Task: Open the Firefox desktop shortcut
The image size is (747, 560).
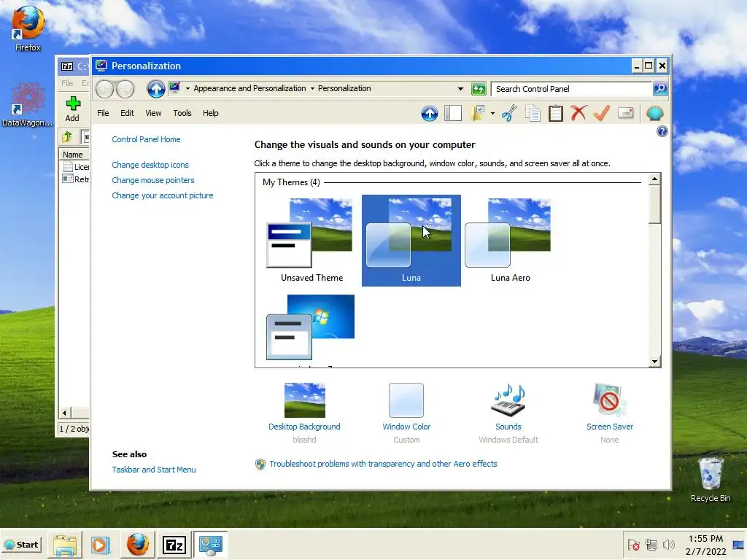Action: click(28, 28)
